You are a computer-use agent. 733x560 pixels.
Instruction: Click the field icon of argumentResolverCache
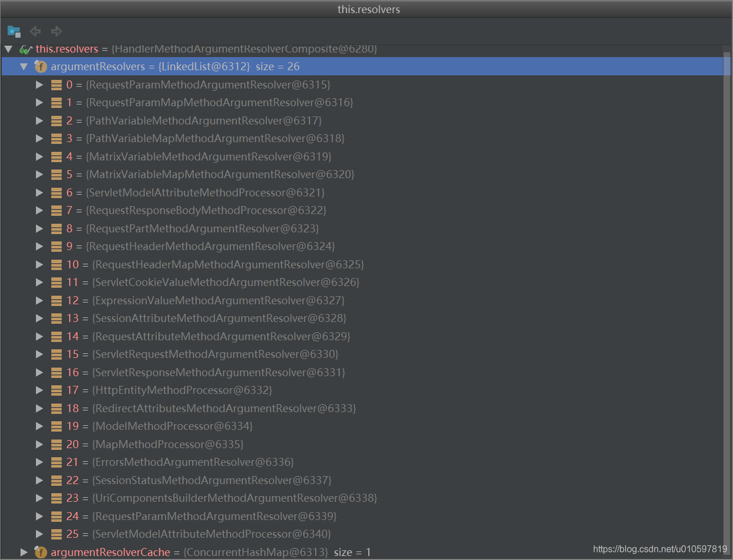[41, 552]
